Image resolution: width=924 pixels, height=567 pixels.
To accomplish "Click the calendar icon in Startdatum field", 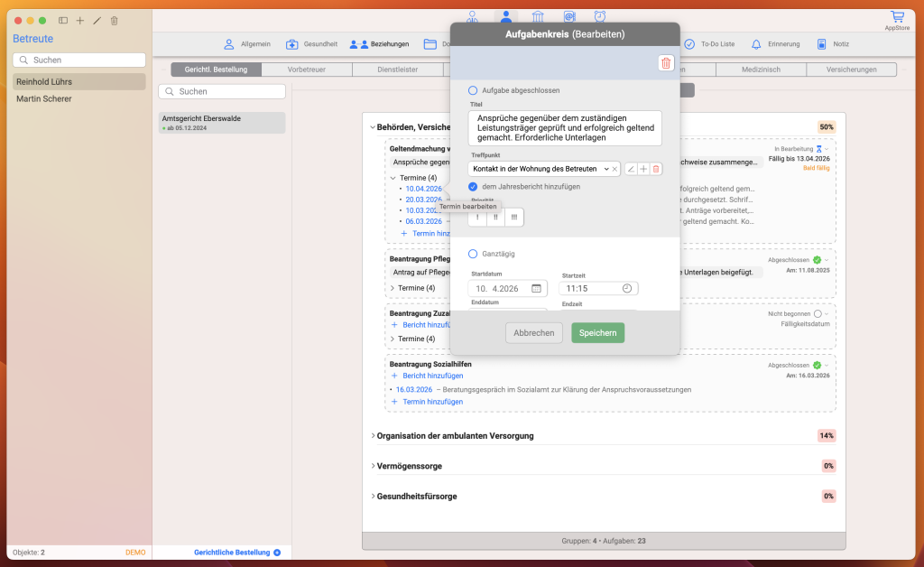I will click(x=536, y=289).
